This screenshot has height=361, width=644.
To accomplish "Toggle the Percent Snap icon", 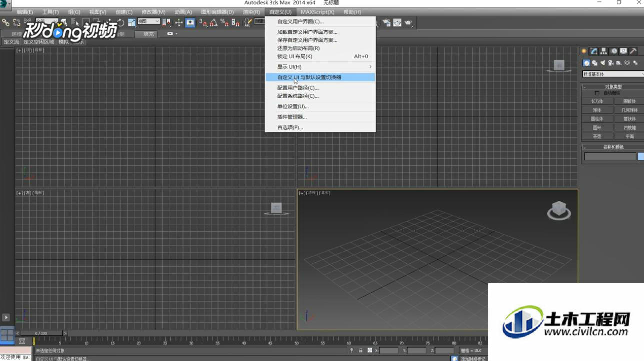I will click(225, 23).
